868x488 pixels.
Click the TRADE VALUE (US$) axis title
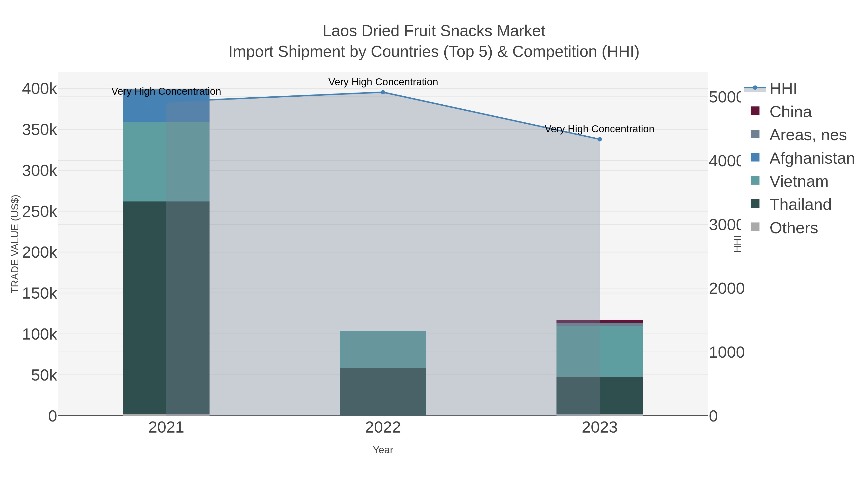(15, 244)
